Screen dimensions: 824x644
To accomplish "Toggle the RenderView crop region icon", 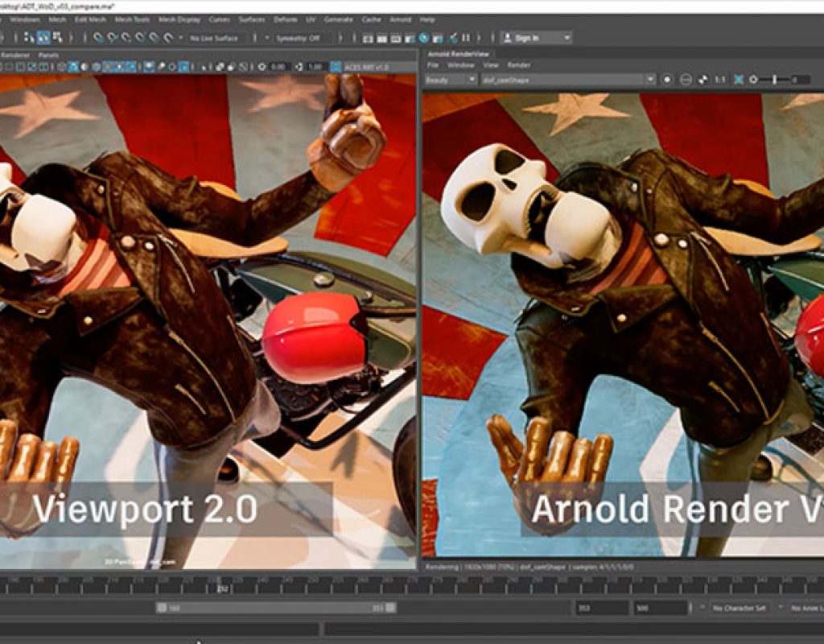I will (x=739, y=80).
